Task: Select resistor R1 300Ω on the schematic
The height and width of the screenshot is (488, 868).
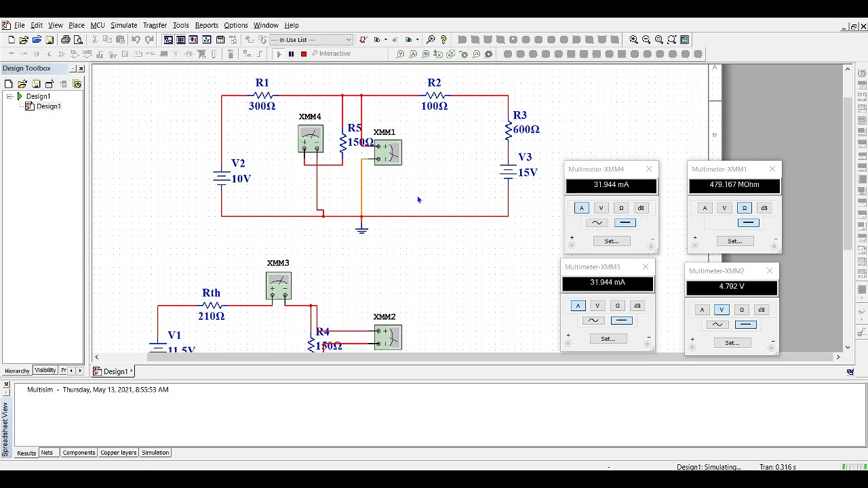Action: [x=262, y=96]
